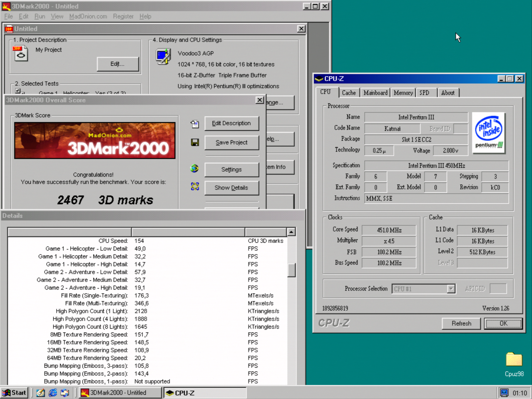Click the CPU-Z title bar icon

[x=319, y=79]
